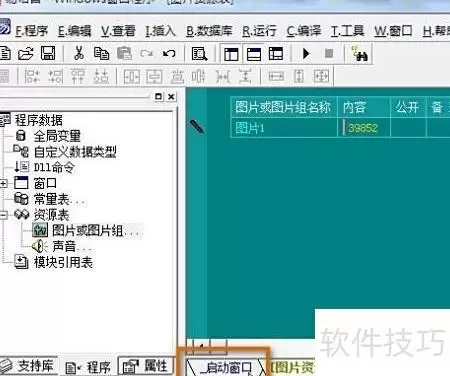The image size is (450, 376).
Task: Click the Undo arrow icon
Action: (x=169, y=53)
